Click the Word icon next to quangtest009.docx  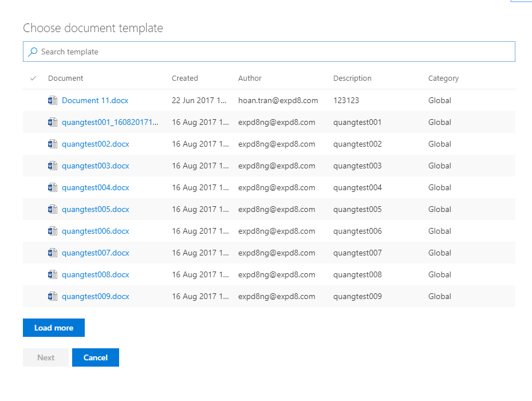coord(53,296)
